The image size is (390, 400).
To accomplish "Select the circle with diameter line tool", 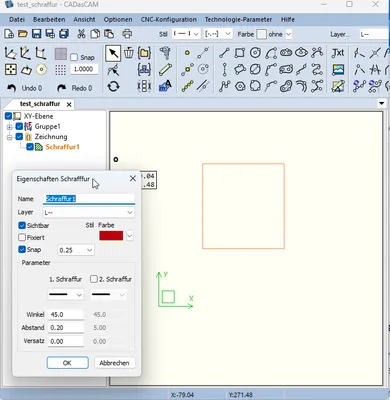I will (255, 70).
